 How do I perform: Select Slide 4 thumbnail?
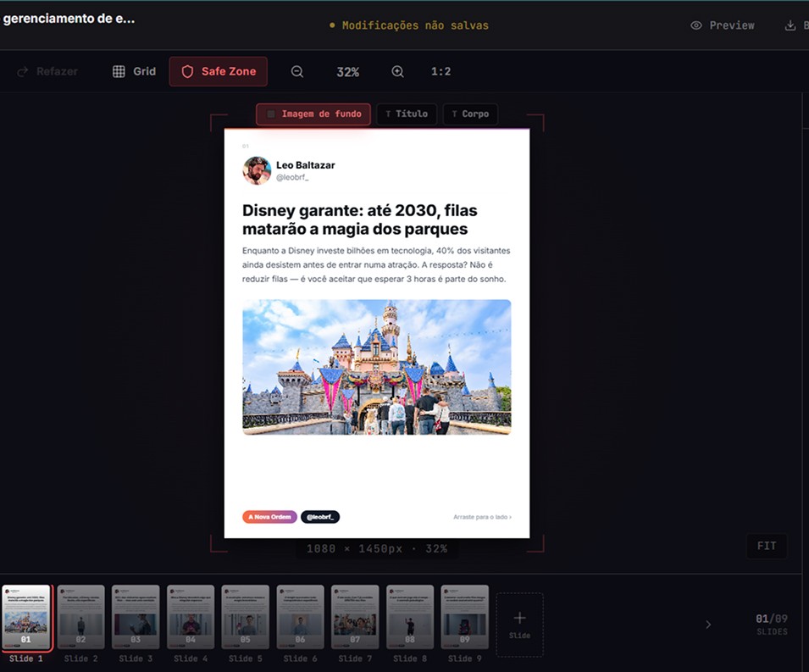click(191, 617)
